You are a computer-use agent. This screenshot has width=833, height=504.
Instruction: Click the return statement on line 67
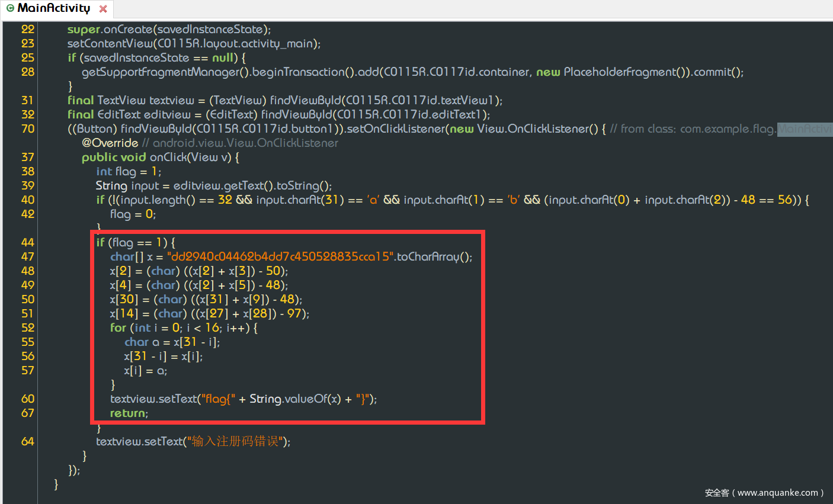point(128,413)
